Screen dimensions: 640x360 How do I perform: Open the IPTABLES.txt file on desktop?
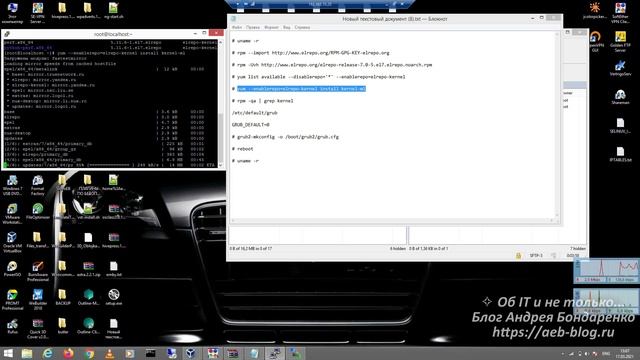click(620, 154)
